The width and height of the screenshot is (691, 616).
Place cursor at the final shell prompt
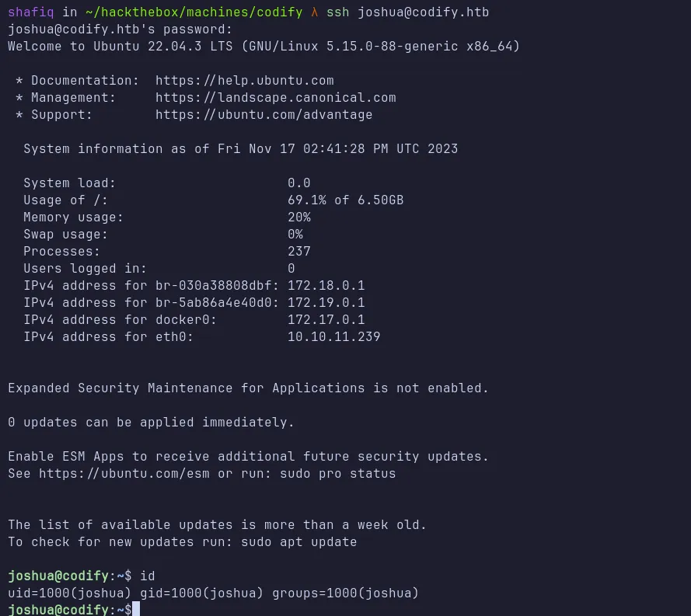tap(136, 610)
